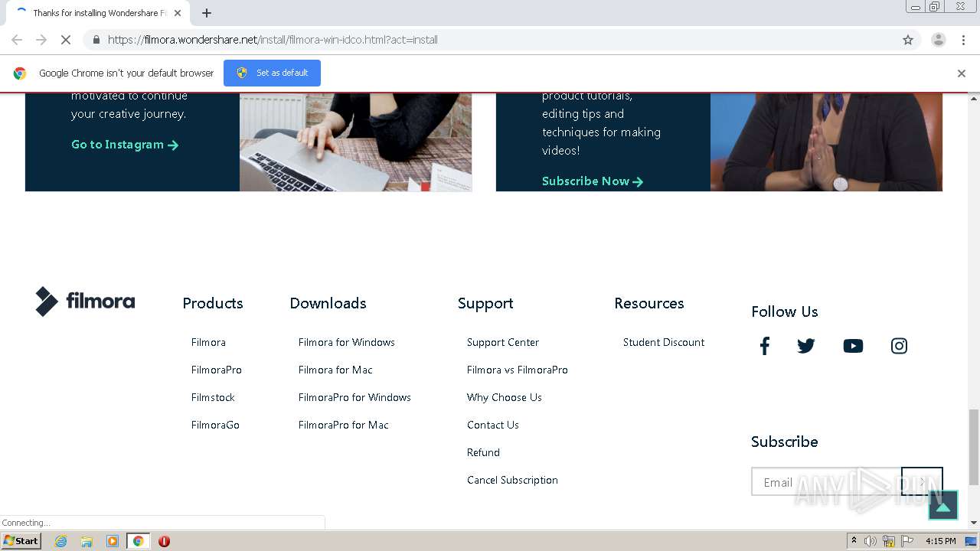Click the volume speaker tray icon

click(x=871, y=541)
